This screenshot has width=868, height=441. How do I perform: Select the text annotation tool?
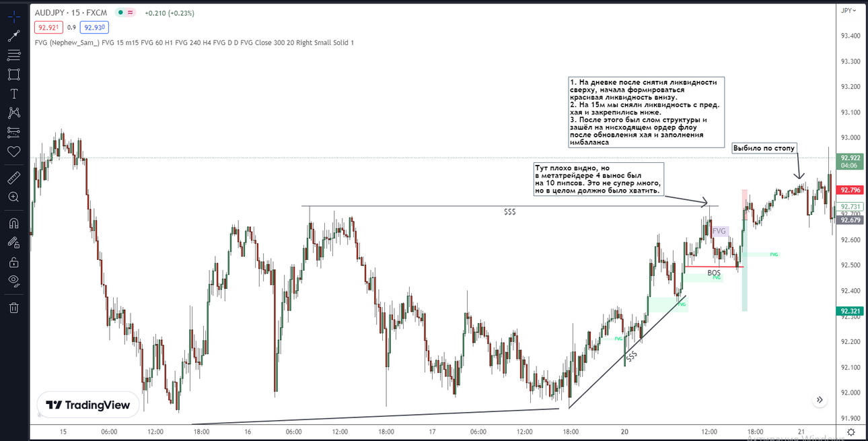[x=14, y=94]
